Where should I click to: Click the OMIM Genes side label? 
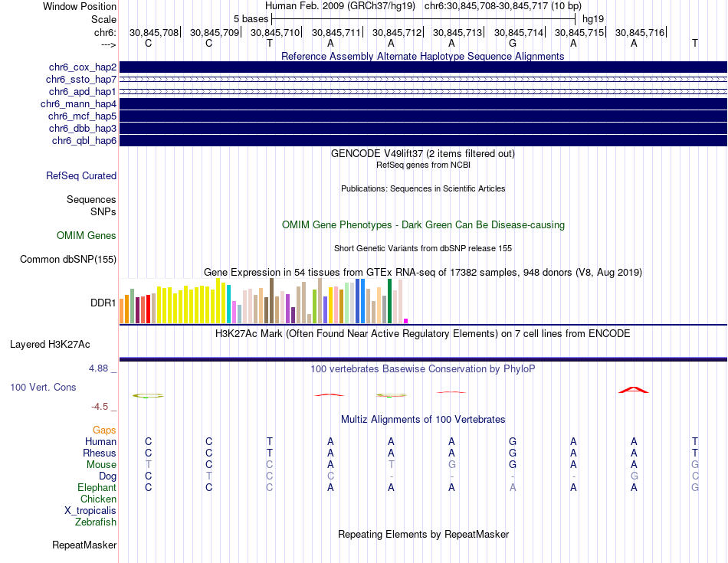[x=87, y=236]
